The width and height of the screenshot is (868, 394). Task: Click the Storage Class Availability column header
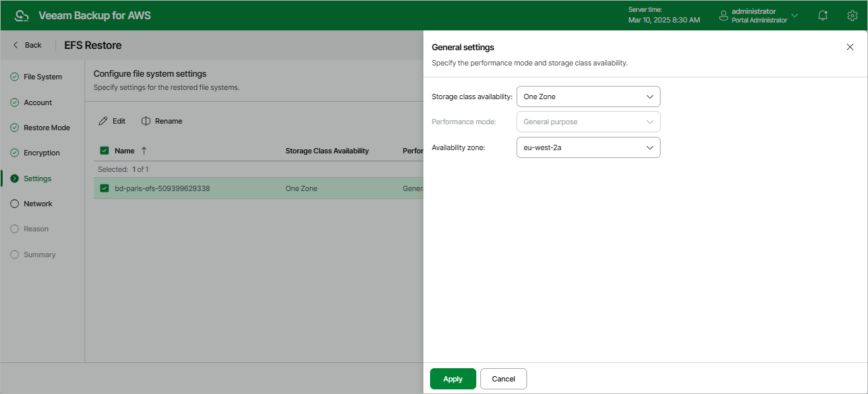[327, 151]
